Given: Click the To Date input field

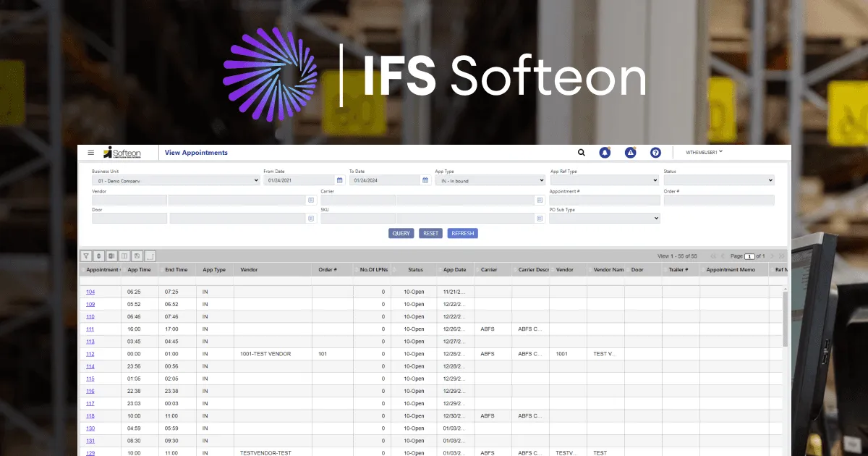Looking at the screenshot, I should [x=384, y=180].
